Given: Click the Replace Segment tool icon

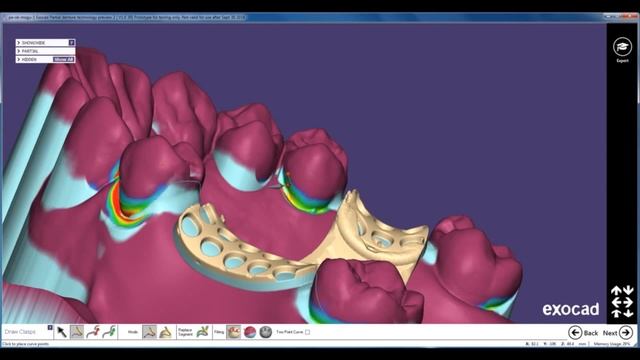Looking at the screenshot, I should (x=203, y=332).
